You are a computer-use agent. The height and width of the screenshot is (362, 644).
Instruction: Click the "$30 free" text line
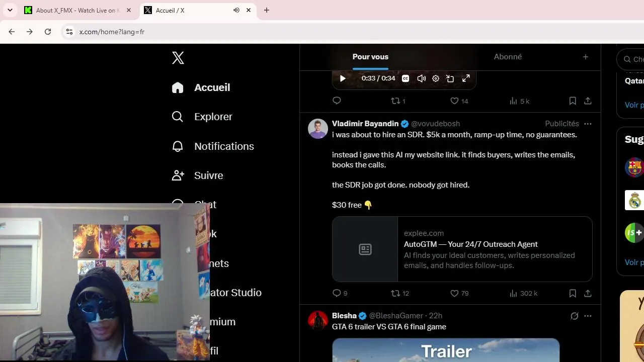pos(352,205)
